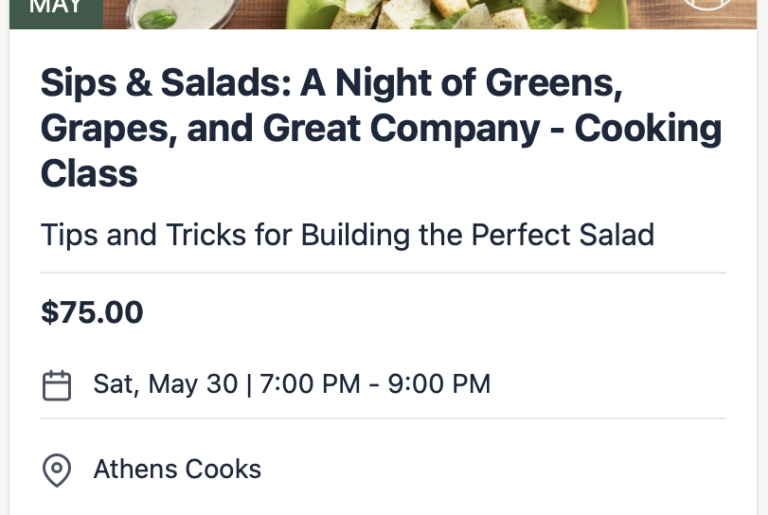Click the Athens Cooks venue name
Image resolution: width=768 pixels, height=515 pixels.
pos(177,469)
